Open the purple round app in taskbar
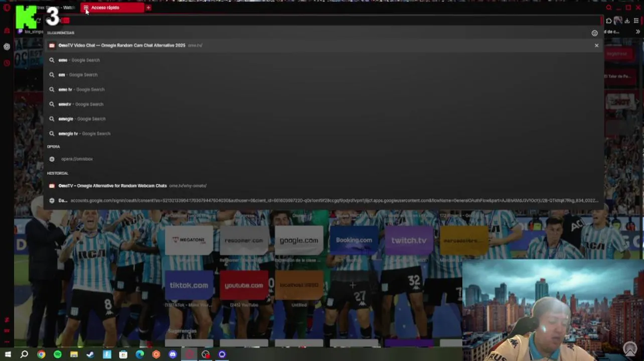Screen dimensions: 644x361 point(222,354)
